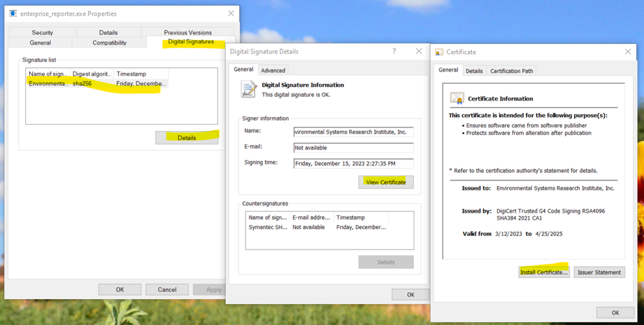This screenshot has height=325, width=644.
Task: Select the Environmental signature row in Signature list
Action: pos(97,83)
